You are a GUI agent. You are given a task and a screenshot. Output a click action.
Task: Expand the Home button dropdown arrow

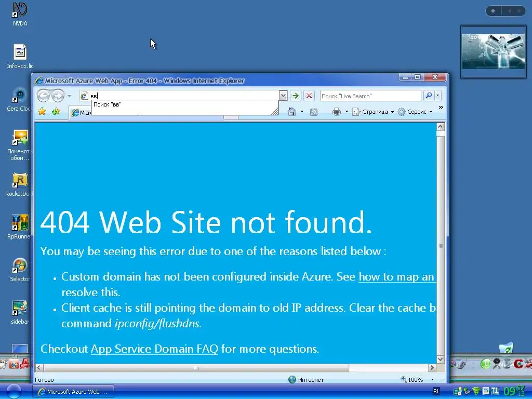(x=302, y=112)
